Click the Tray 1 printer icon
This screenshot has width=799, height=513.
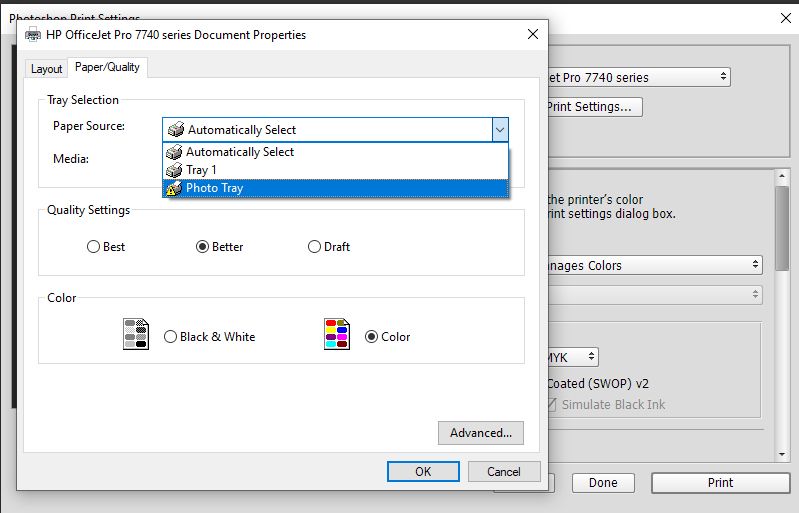coord(174,170)
